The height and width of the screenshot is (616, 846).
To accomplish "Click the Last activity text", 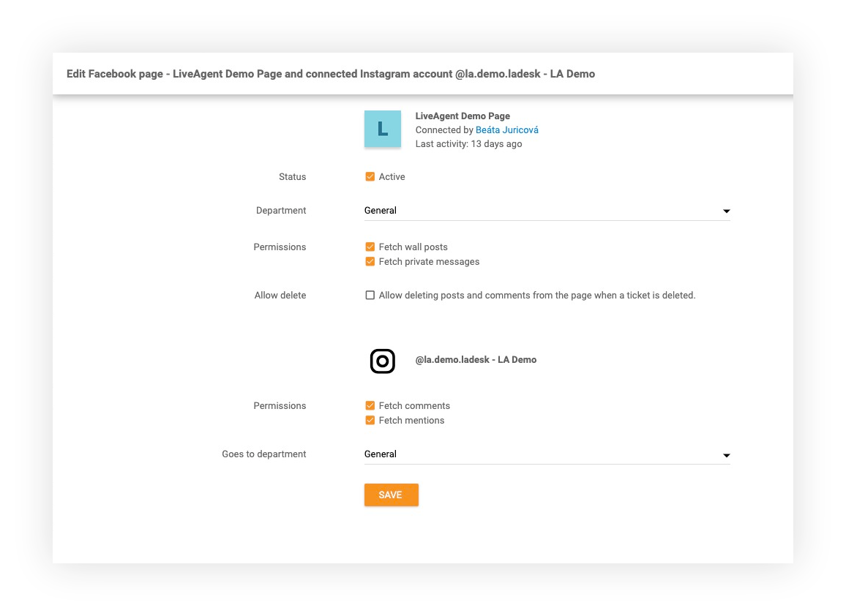I will 468,143.
